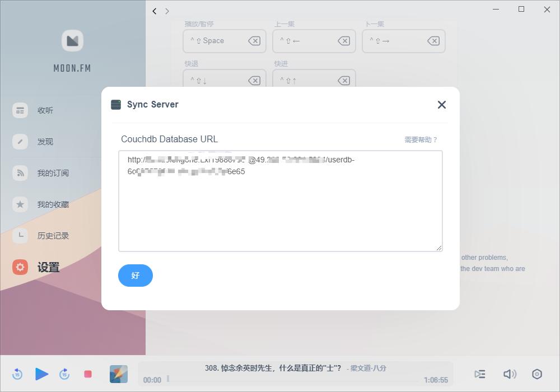Open the playlist queue icon

[480, 374]
